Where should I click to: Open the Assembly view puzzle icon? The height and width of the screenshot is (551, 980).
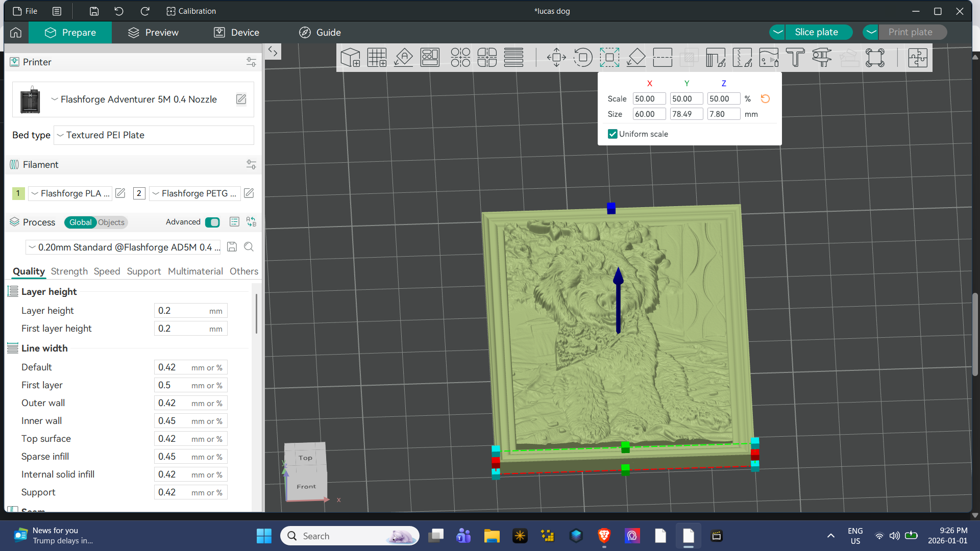click(x=918, y=58)
